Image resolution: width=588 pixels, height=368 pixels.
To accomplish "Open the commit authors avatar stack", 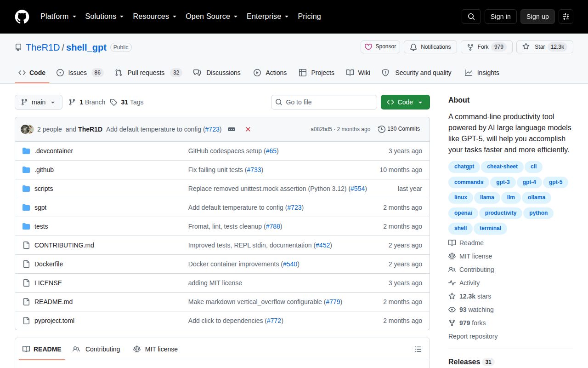I will 27,129.
